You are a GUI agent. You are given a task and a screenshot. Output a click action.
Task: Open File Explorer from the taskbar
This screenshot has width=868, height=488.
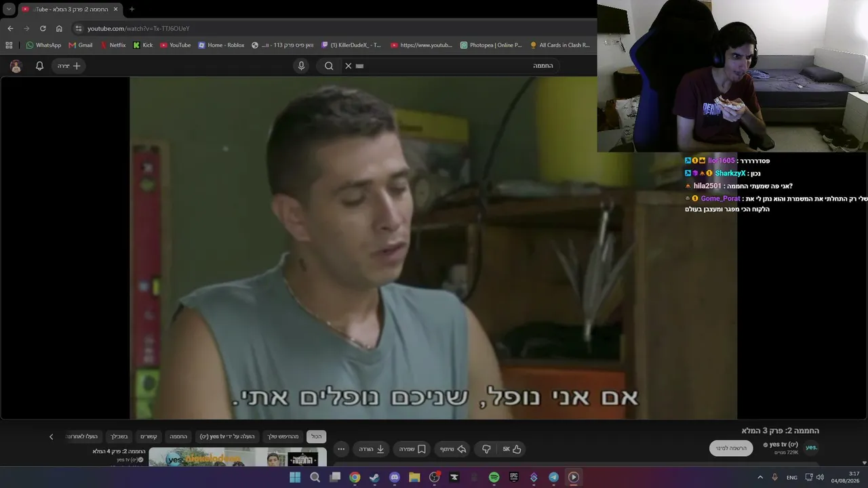click(414, 477)
